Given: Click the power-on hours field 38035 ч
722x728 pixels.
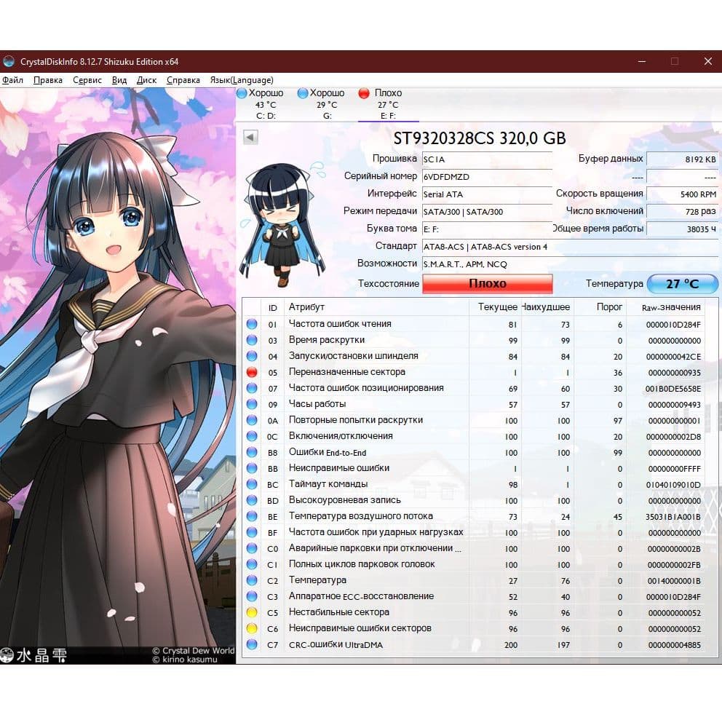Looking at the screenshot, I should pos(682,229).
